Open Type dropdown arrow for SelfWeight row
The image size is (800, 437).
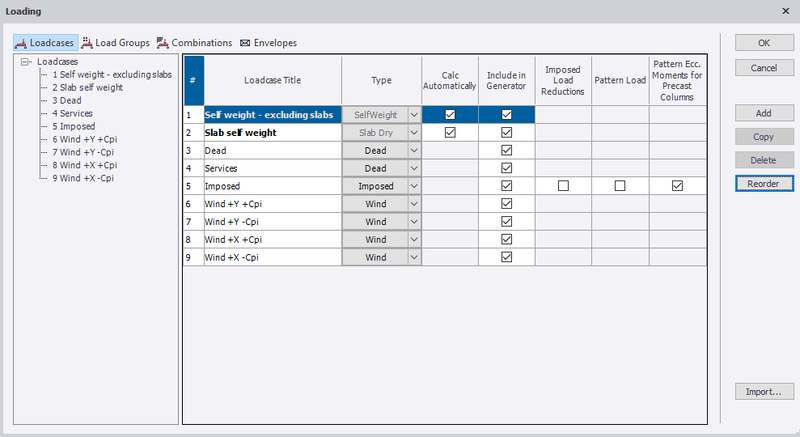point(414,115)
